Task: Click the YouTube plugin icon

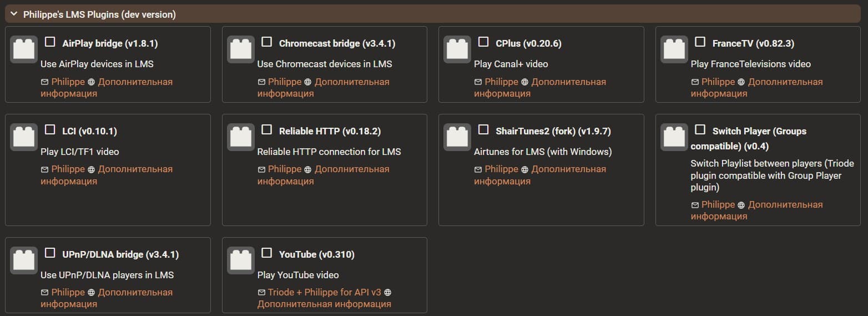Action: [x=240, y=260]
